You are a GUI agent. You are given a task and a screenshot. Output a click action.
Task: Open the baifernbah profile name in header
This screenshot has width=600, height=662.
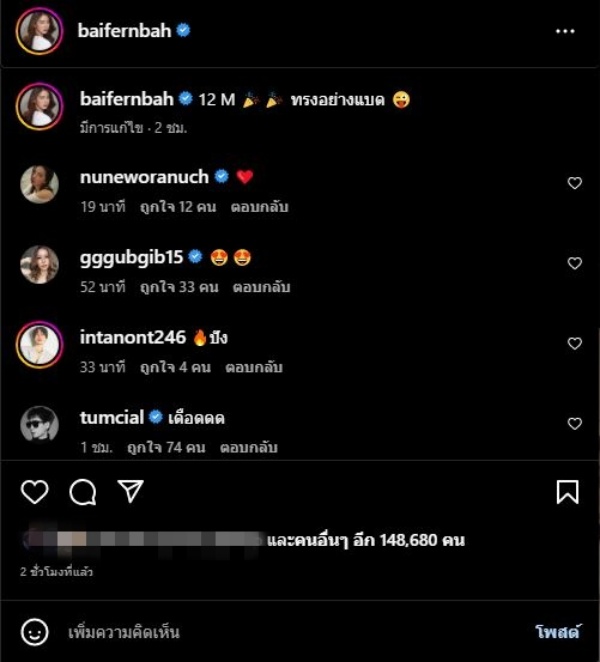[x=125, y=31]
